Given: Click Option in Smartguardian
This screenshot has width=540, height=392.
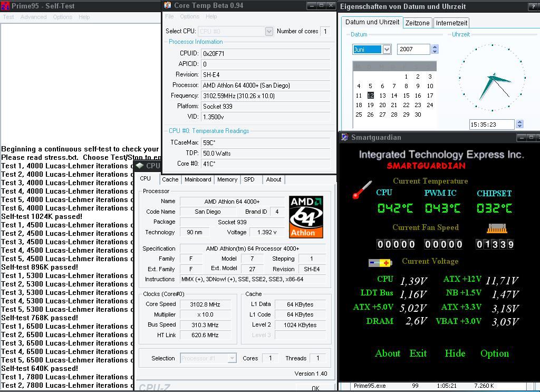Looking at the screenshot, I should [495, 353].
